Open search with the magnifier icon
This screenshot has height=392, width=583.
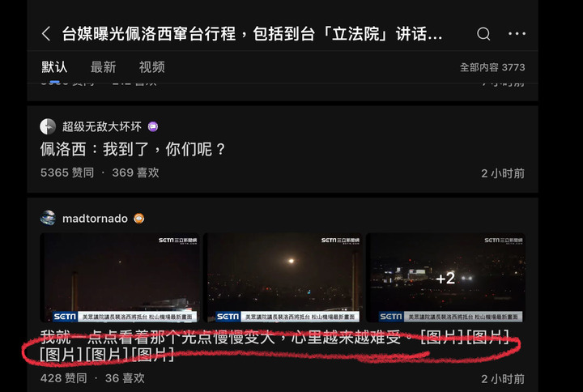483,34
